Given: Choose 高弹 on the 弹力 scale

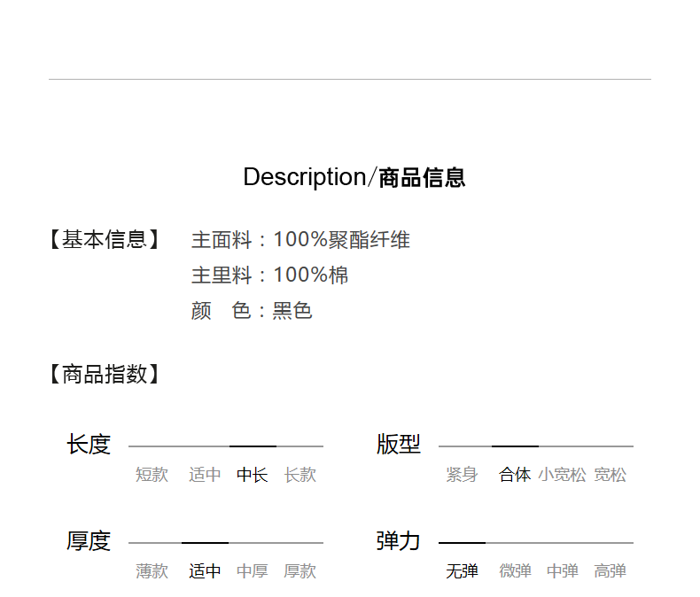Looking at the screenshot, I should tap(610, 571).
